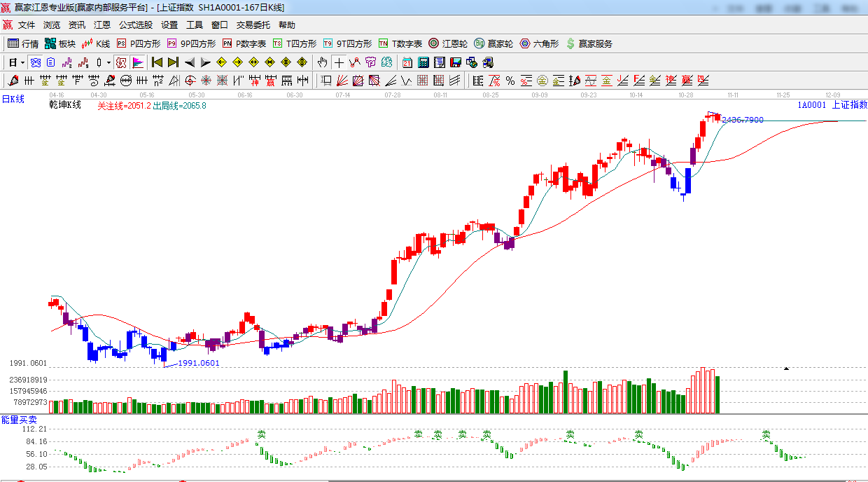Open the 六角形 hexagon chart
The height and width of the screenshot is (482, 868).
(x=539, y=43)
